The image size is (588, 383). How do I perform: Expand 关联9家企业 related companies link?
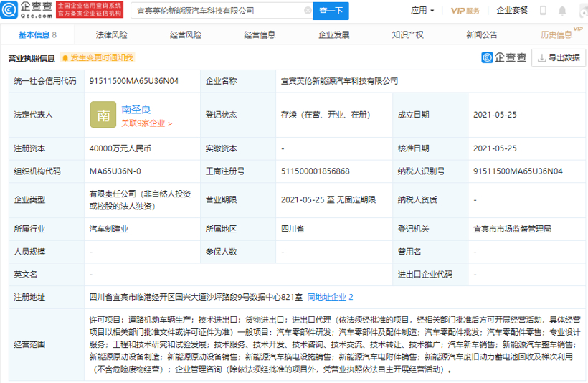point(146,123)
